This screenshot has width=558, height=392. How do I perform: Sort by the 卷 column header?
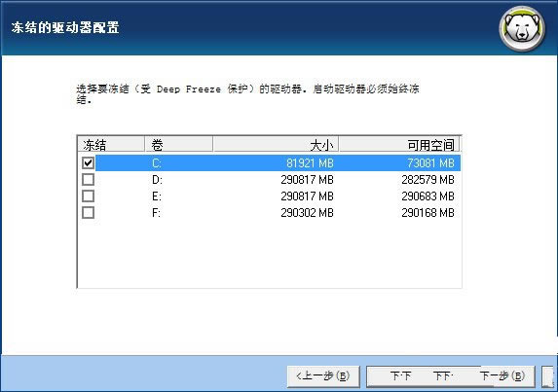point(178,144)
